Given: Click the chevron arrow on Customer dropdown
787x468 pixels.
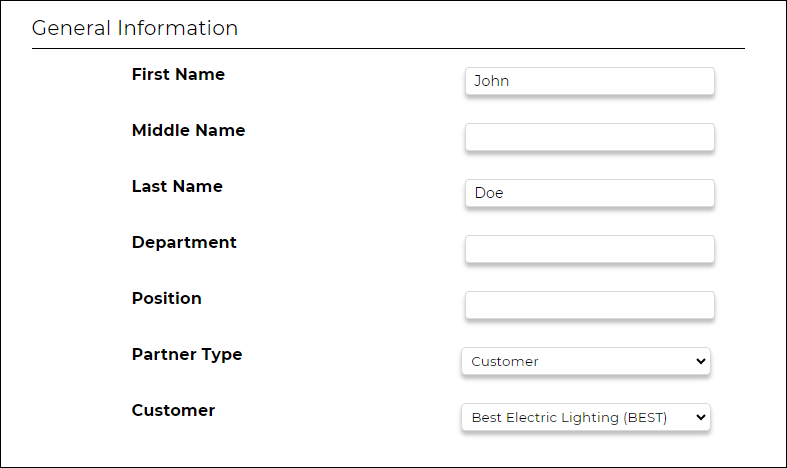Looking at the screenshot, I should click(701, 417).
